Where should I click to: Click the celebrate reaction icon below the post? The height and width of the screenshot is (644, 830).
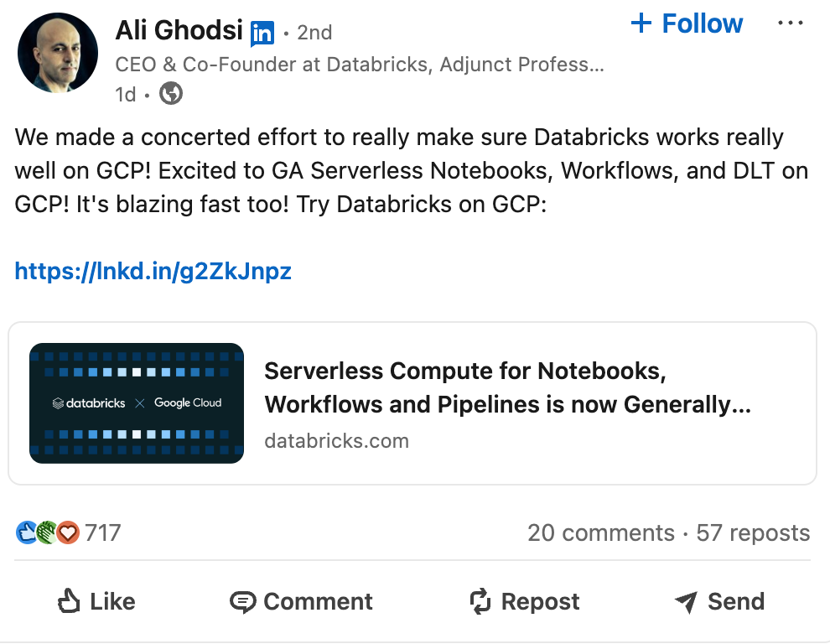pos(46,532)
